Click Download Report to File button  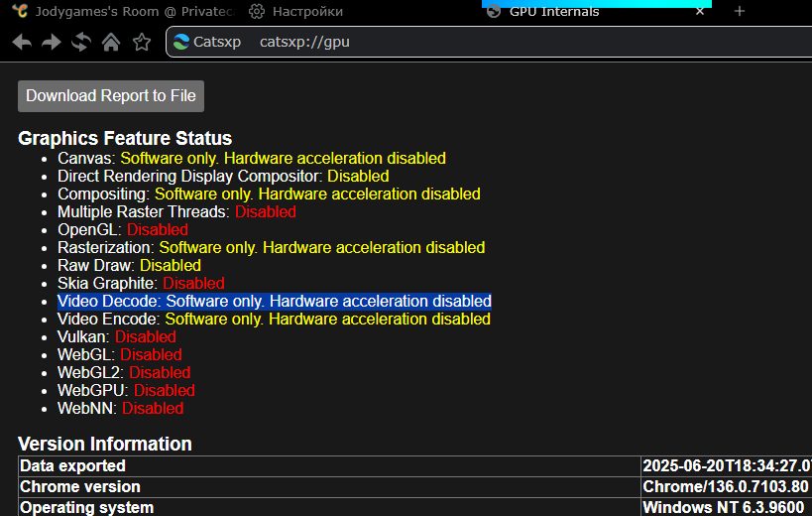pyautogui.click(x=111, y=96)
